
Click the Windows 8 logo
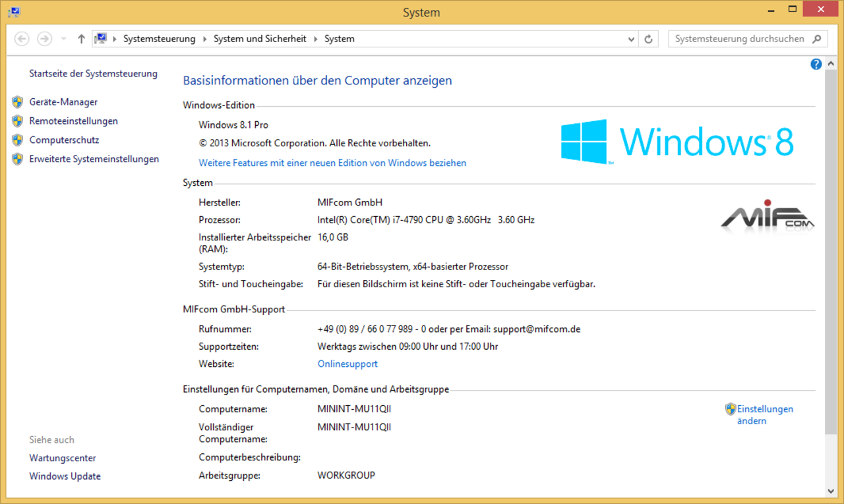click(677, 141)
